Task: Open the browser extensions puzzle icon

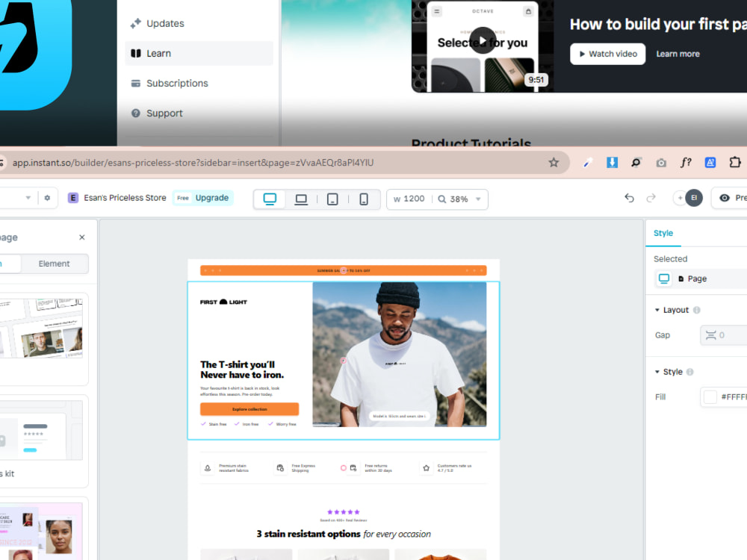Action: [x=735, y=163]
